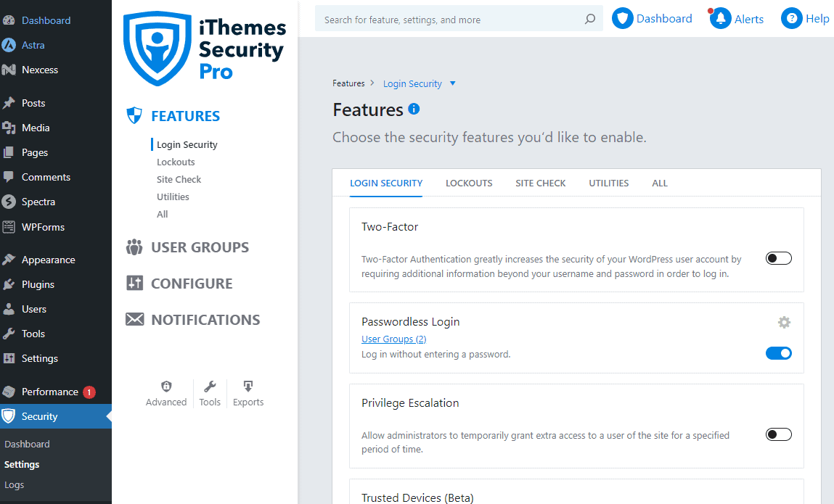The height and width of the screenshot is (504, 834).
Task: Click the Notifications envelope icon
Action: click(x=135, y=319)
